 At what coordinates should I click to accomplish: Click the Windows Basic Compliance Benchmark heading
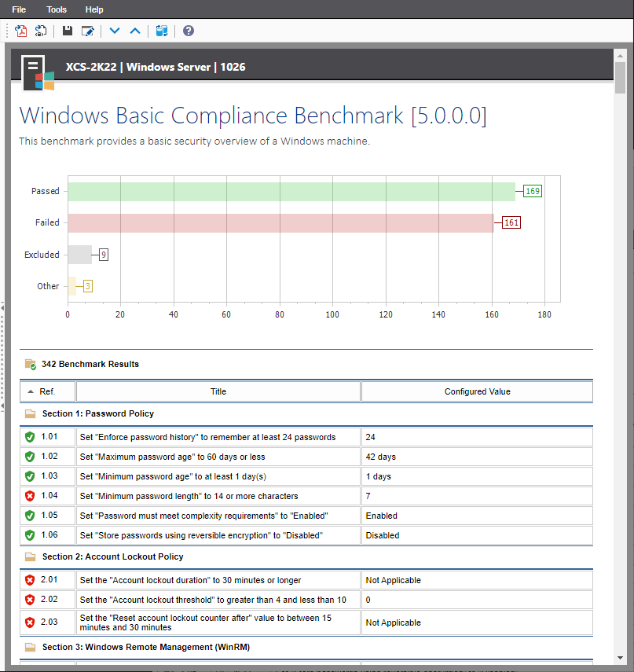(x=253, y=116)
